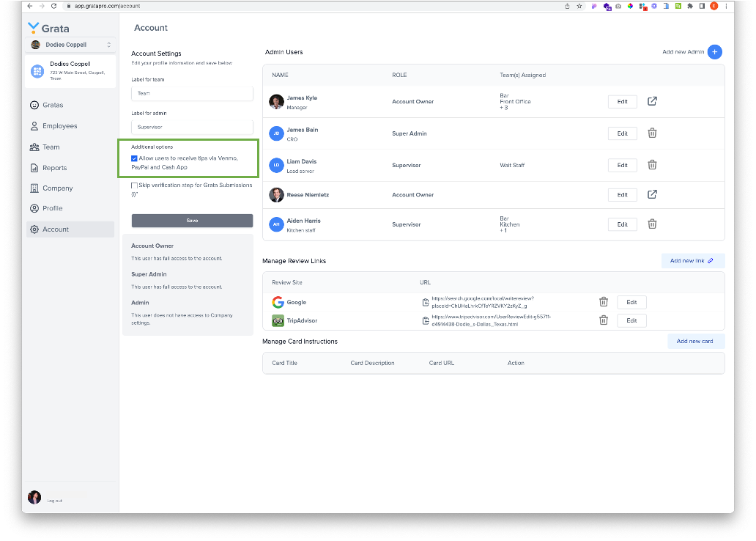Click the Grata logo
Image resolution: width=756 pixels, height=541 pixels.
point(48,28)
